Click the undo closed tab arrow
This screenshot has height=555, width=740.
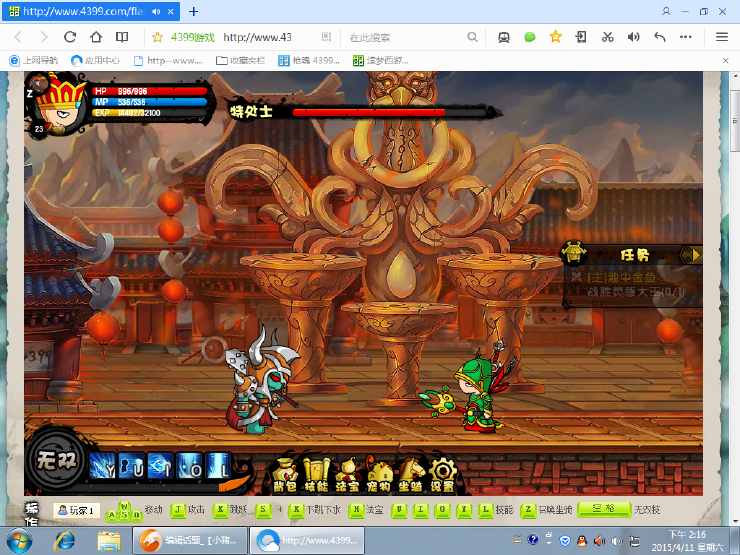point(660,37)
